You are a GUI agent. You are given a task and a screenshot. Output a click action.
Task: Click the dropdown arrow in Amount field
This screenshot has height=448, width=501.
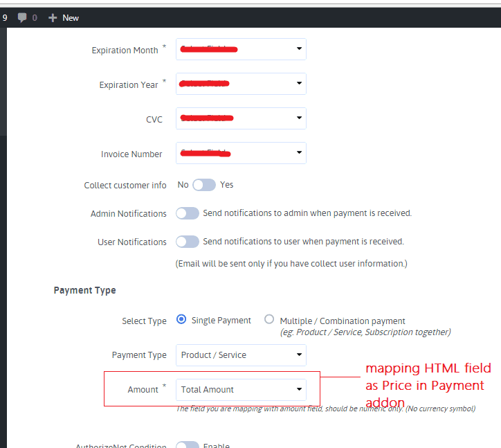299,389
